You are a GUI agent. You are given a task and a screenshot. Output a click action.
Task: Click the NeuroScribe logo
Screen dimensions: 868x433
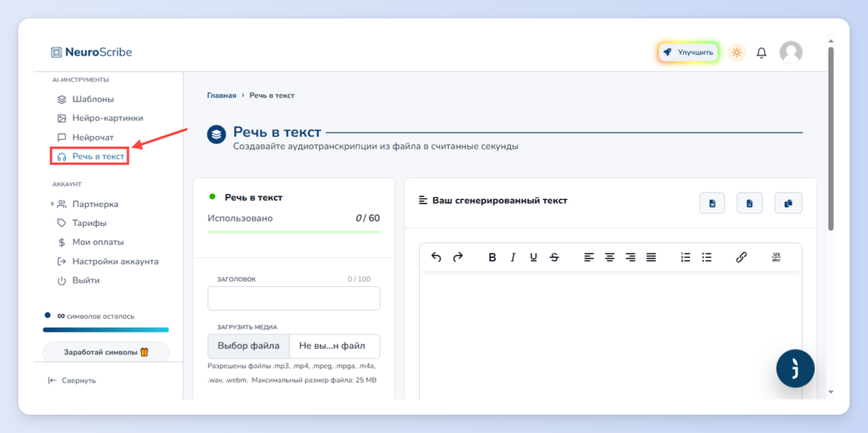(91, 52)
